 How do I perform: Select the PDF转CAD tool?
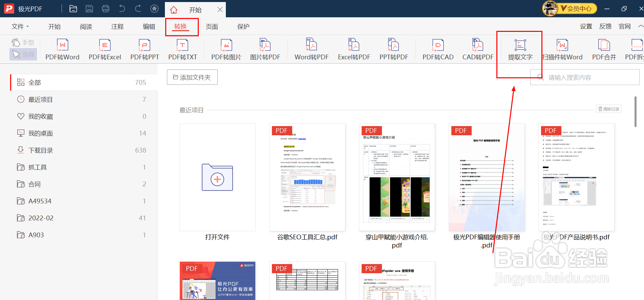pos(438,49)
